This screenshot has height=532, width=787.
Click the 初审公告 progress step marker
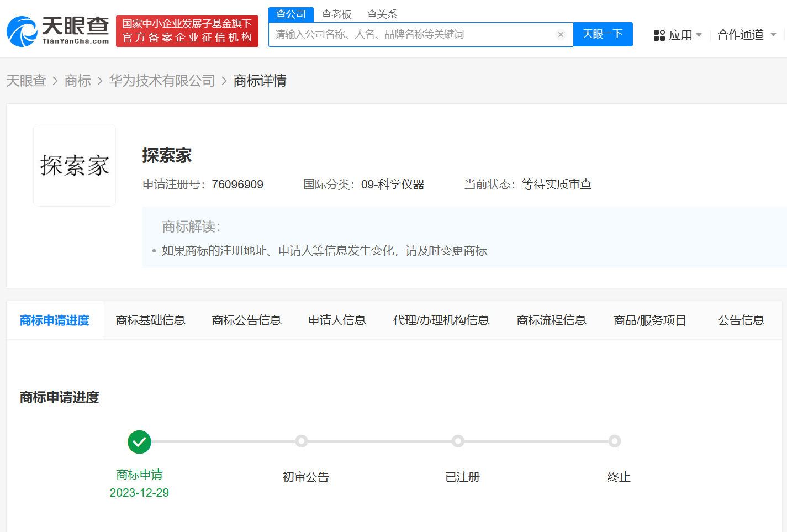coord(301,441)
